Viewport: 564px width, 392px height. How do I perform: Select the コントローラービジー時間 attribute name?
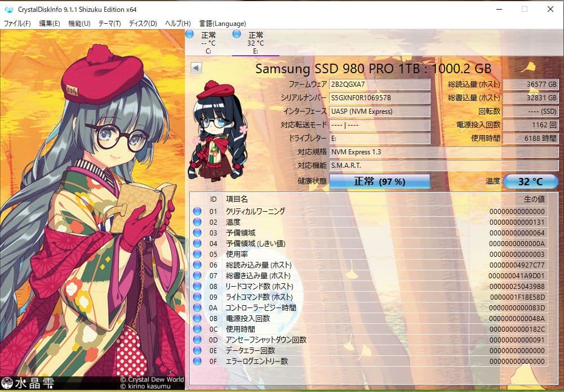tap(261, 308)
